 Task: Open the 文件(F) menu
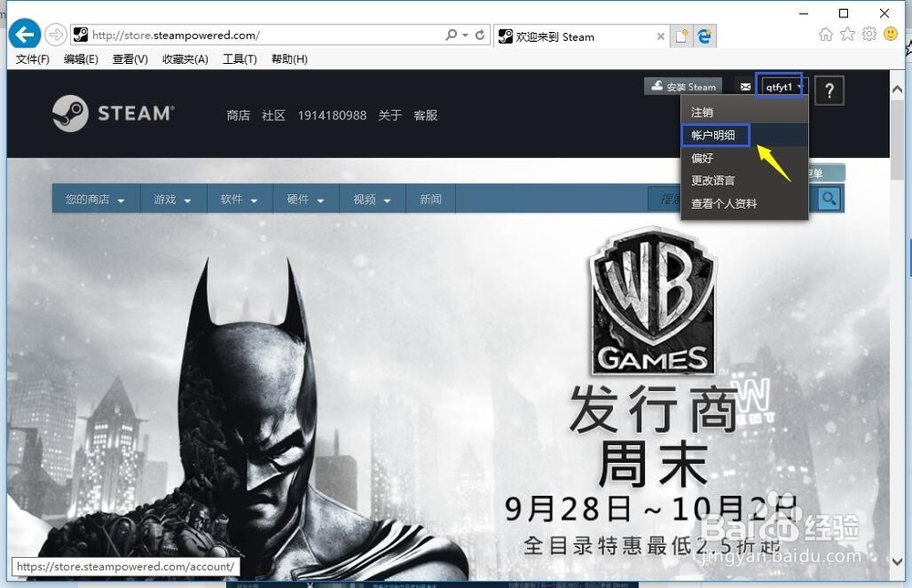click(33, 58)
